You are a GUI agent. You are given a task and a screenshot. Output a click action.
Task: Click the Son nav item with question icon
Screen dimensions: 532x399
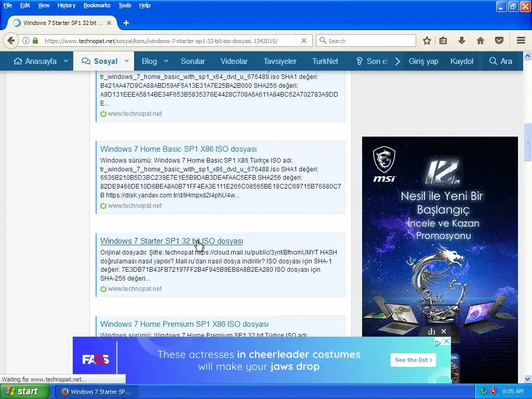point(371,61)
